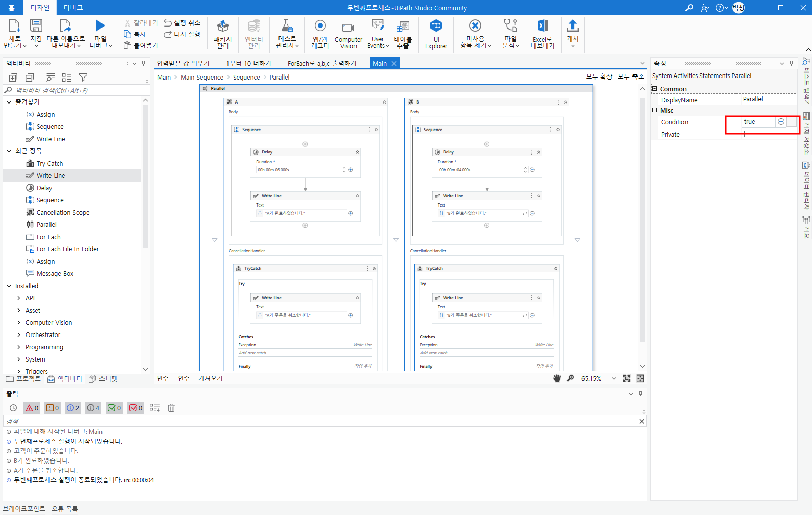
Task: Click the Publish (게시) icon
Action: (x=573, y=25)
